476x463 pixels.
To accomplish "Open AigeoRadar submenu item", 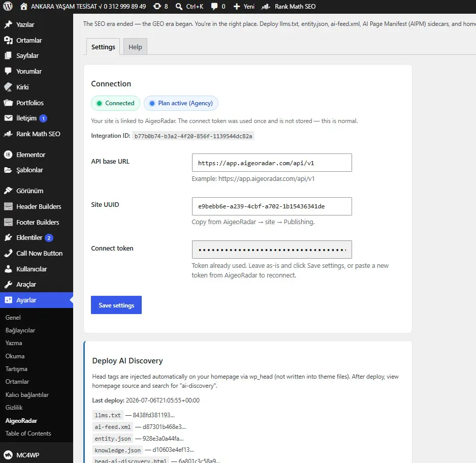I will point(21,421).
